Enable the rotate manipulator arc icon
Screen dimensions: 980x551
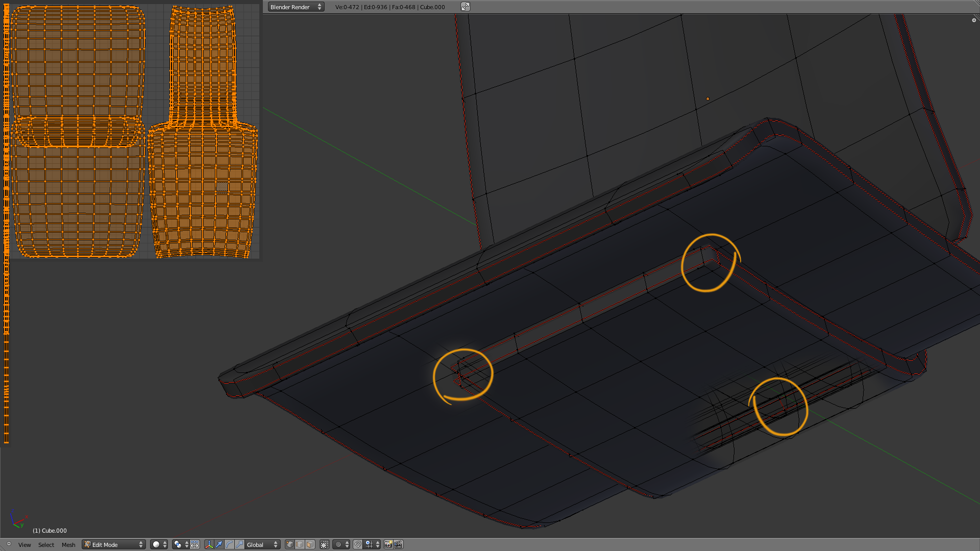tap(229, 545)
